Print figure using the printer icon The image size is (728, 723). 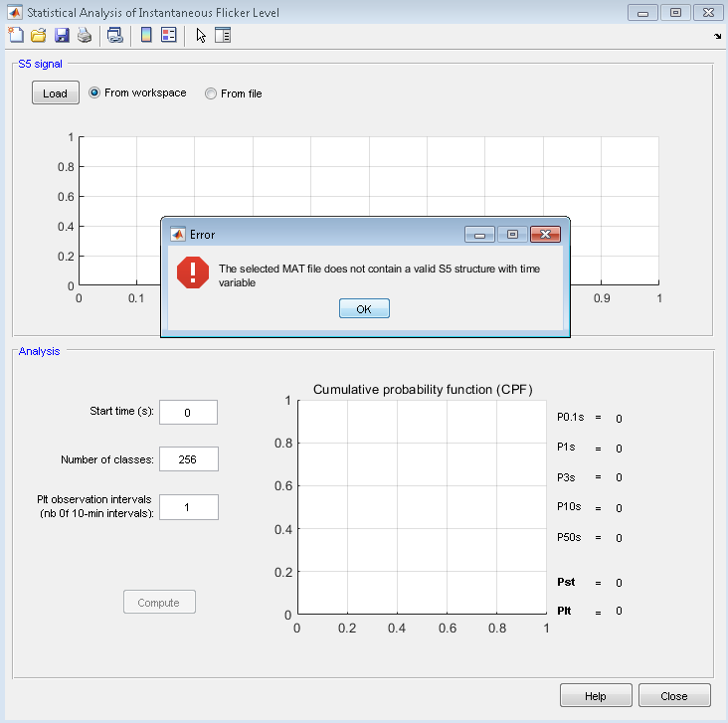click(85, 36)
